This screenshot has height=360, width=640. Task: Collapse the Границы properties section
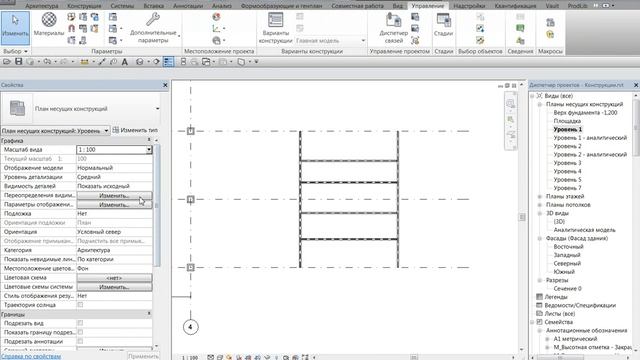pyautogui.click(x=149, y=314)
